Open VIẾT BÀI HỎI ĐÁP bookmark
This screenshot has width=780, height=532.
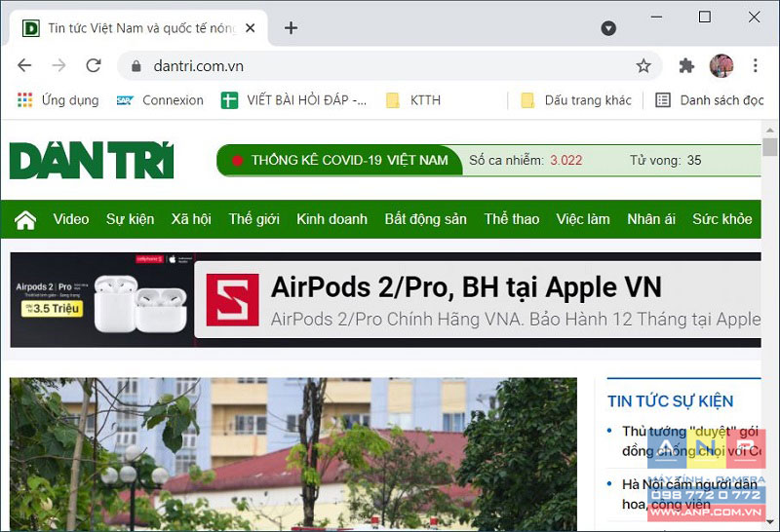(293, 100)
